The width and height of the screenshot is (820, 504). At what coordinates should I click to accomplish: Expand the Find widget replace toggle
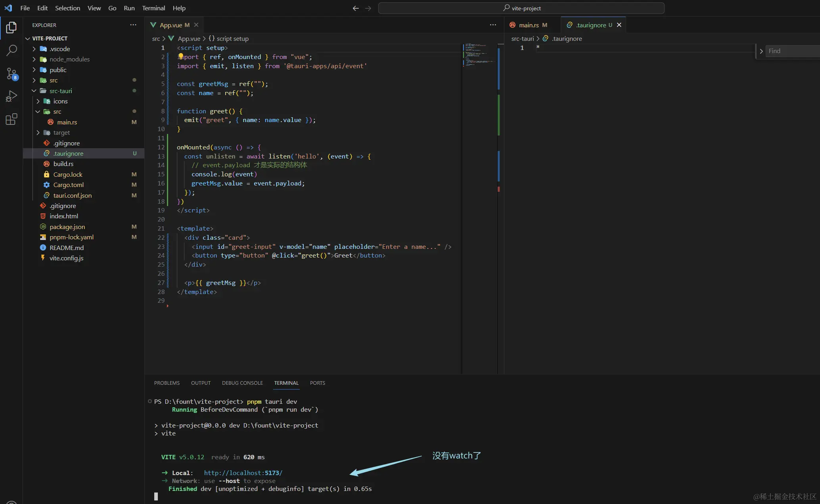pyautogui.click(x=761, y=51)
